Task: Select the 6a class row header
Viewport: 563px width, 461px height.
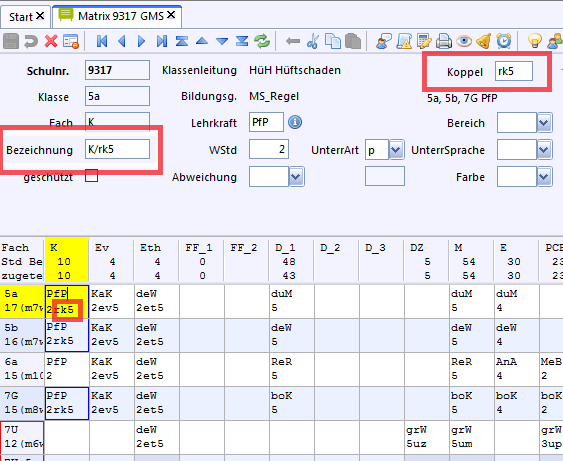Action: point(22,369)
